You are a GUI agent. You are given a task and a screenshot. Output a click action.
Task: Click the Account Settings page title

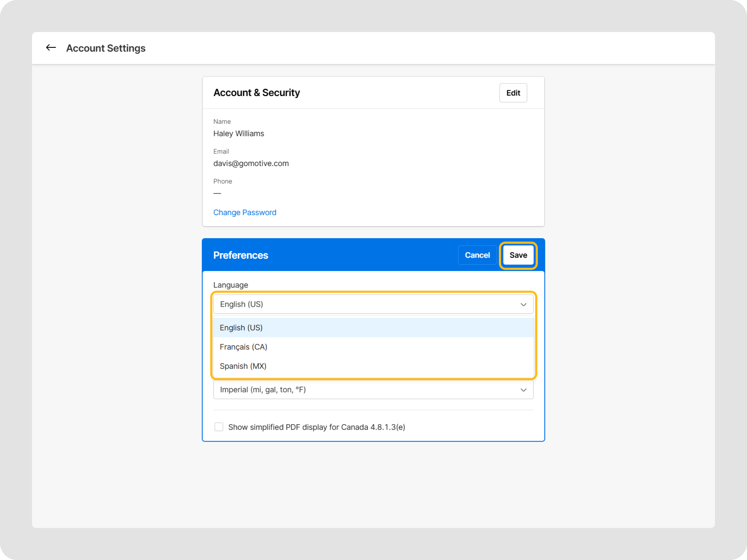[x=106, y=48]
